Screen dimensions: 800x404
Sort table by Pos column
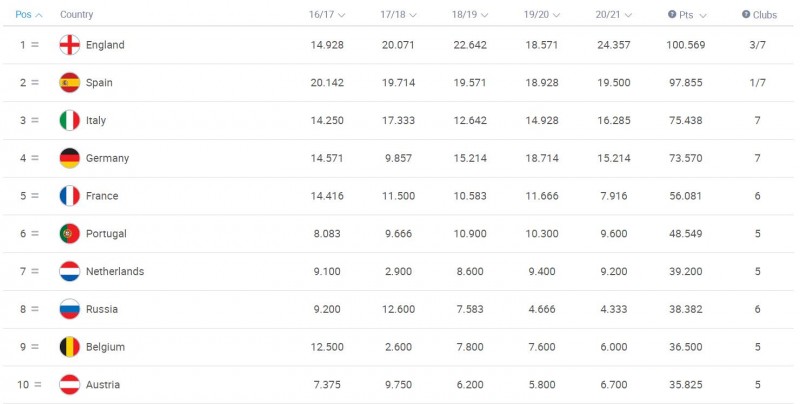(28, 15)
